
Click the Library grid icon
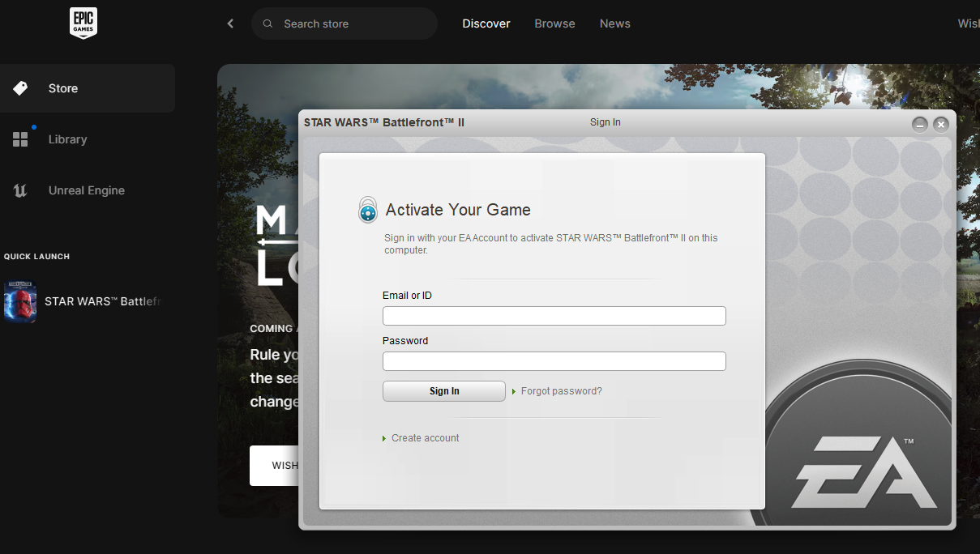click(x=20, y=139)
